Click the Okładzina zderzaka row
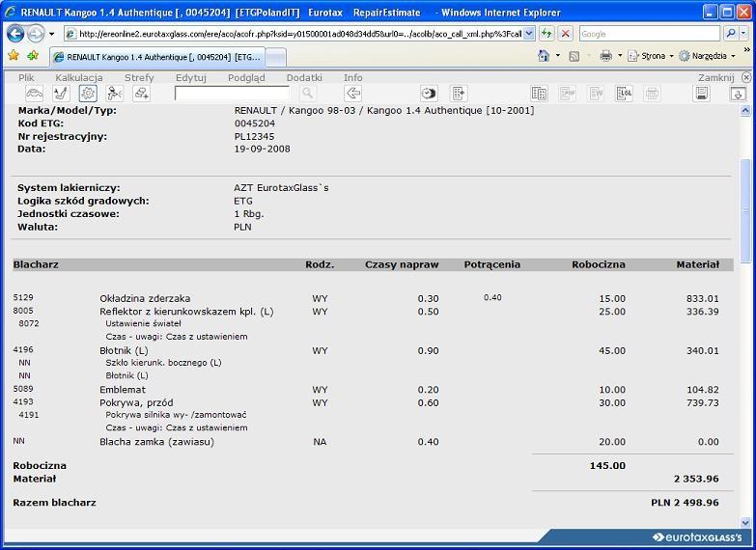The height and width of the screenshot is (550, 756). pyautogui.click(x=367, y=298)
